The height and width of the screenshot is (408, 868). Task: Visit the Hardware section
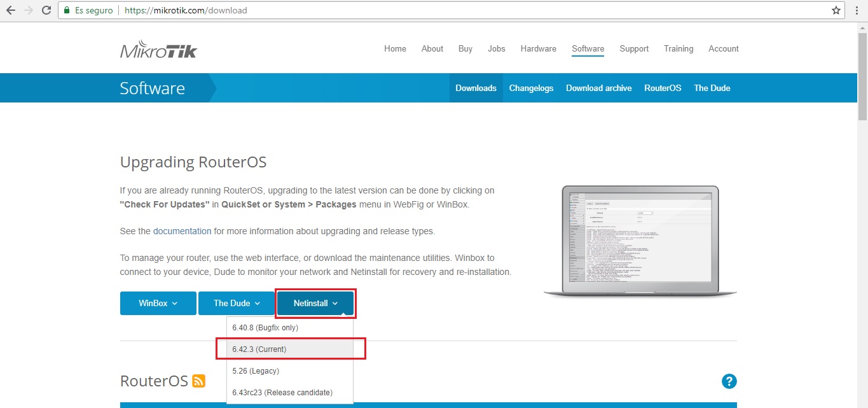(x=538, y=48)
